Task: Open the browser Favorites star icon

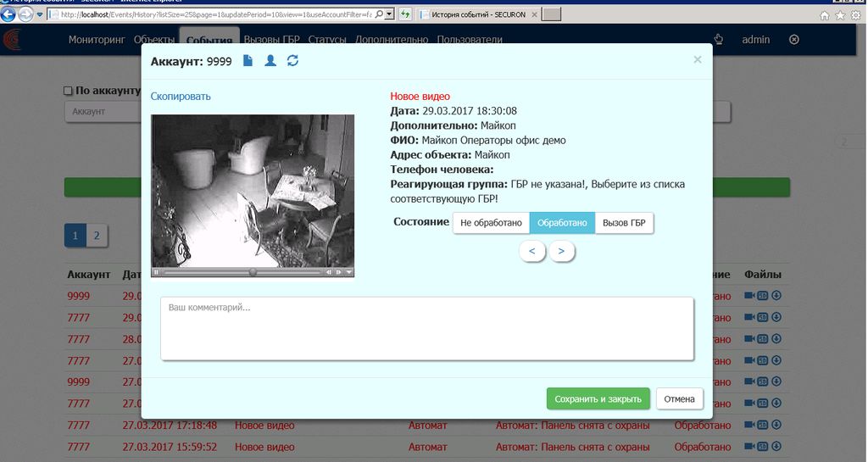Action: click(x=840, y=15)
